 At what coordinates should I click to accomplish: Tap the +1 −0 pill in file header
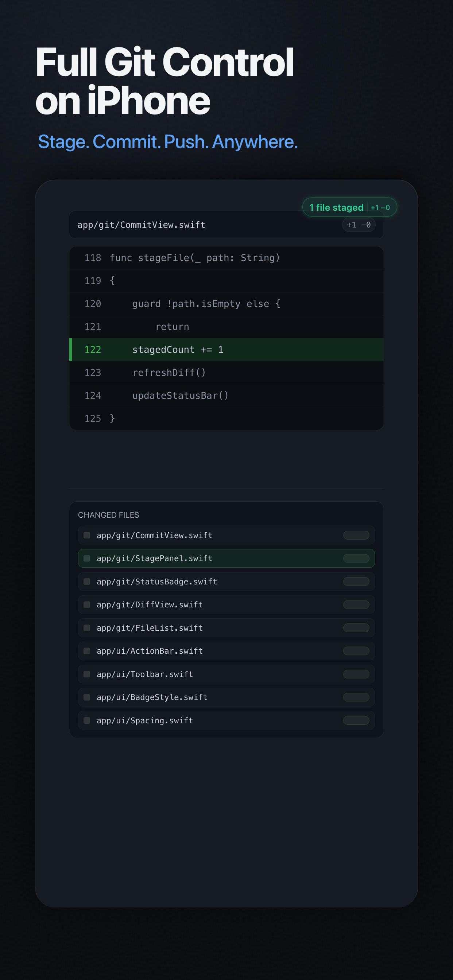(359, 225)
